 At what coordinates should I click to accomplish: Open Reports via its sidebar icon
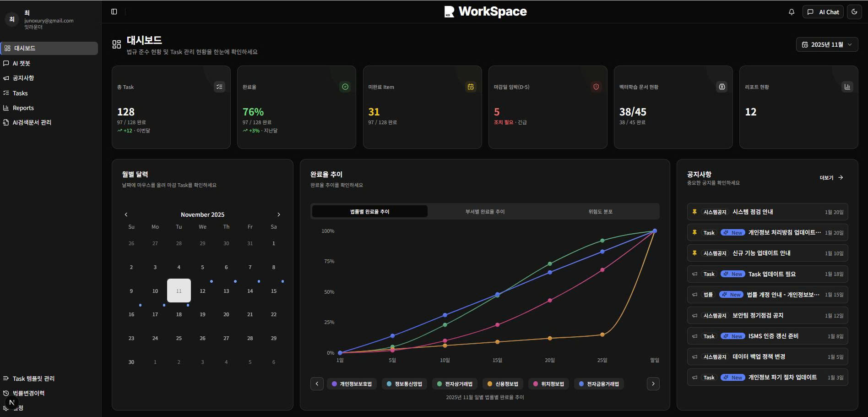pos(6,108)
